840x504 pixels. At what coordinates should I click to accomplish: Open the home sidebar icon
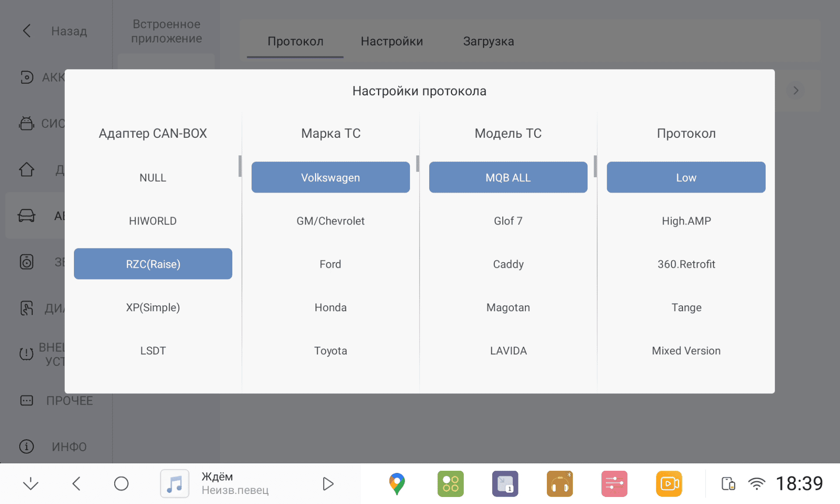coord(27,169)
